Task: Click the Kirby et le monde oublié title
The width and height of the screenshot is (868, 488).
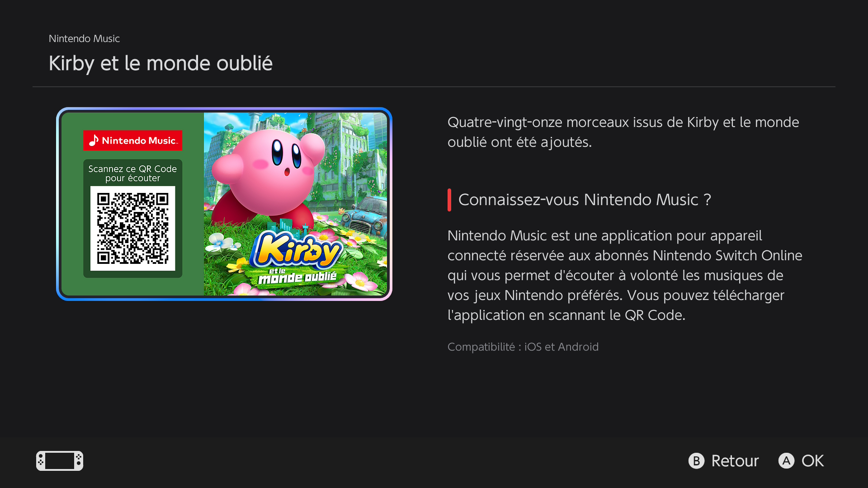Action: click(160, 63)
